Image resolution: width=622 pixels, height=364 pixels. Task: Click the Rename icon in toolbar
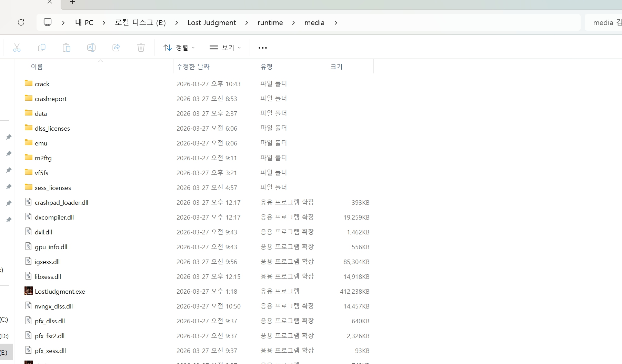pyautogui.click(x=91, y=48)
